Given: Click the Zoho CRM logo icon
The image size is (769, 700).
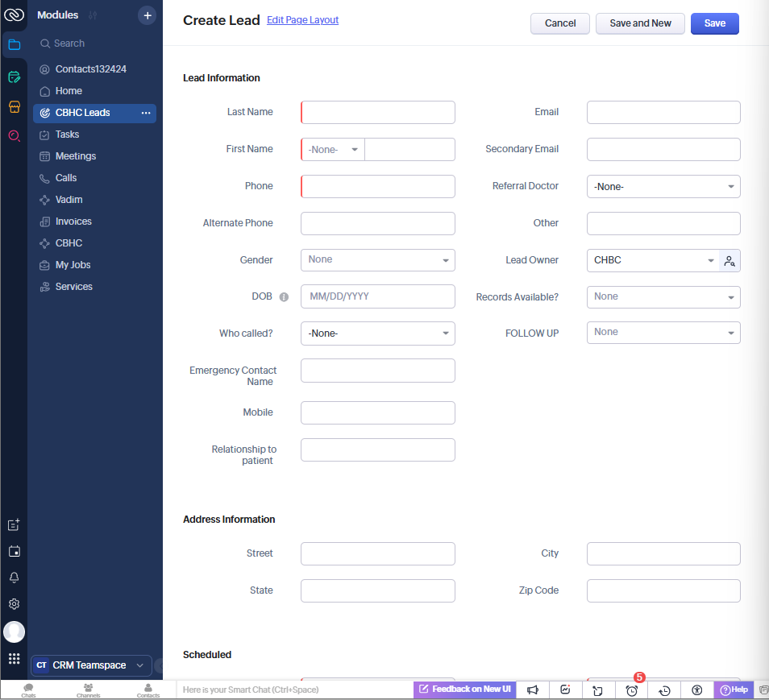Looking at the screenshot, I should 14,15.
